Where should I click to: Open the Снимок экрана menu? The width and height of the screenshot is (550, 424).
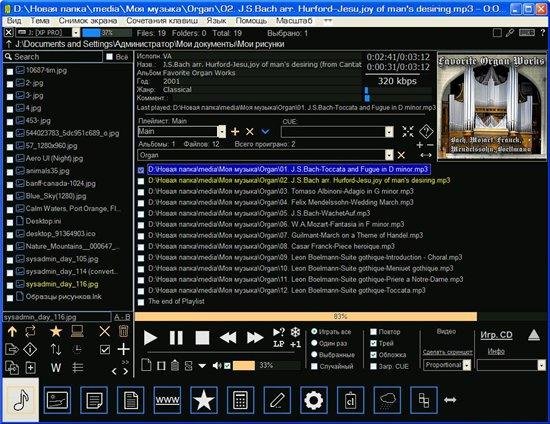(88, 21)
